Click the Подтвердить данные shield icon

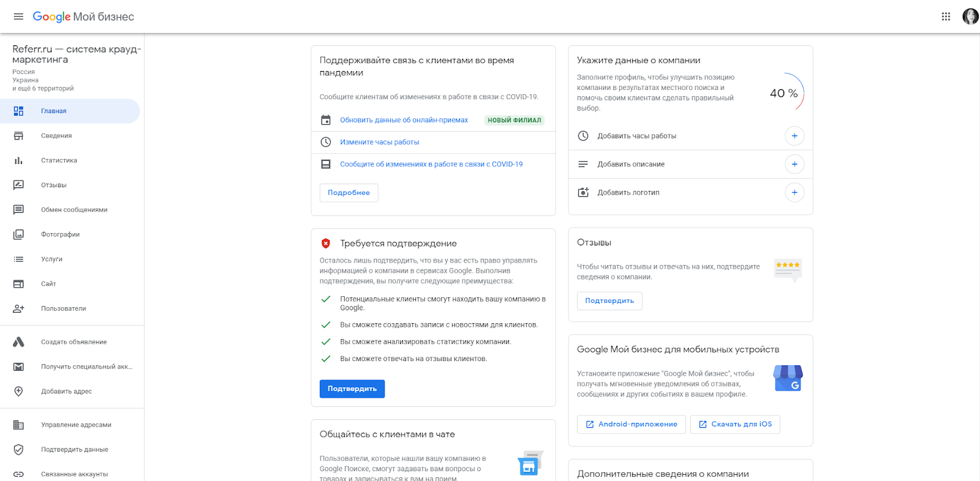coord(18,450)
